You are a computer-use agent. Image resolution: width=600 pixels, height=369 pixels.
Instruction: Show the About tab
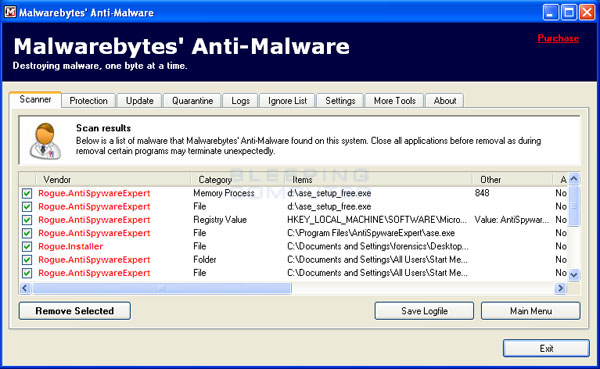[445, 101]
